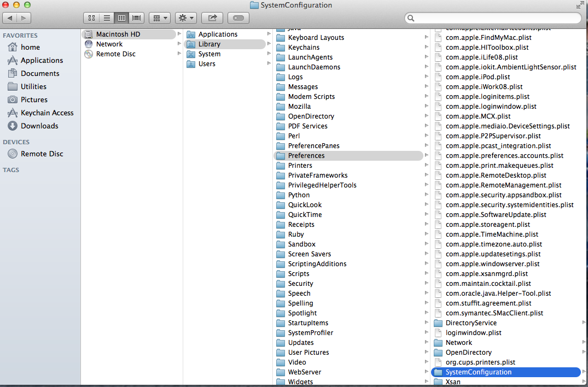Switch to list view
The width and height of the screenshot is (588, 387).
point(107,18)
